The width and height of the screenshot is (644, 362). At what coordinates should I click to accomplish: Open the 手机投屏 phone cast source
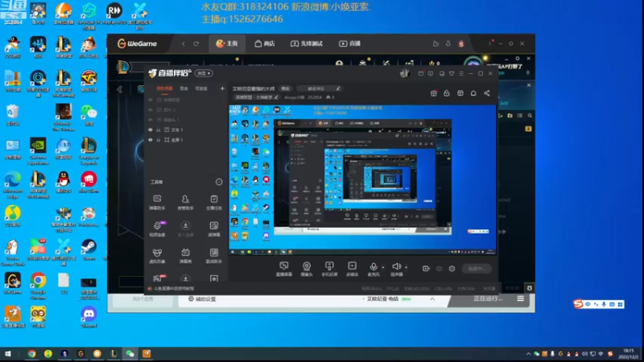coord(329,269)
